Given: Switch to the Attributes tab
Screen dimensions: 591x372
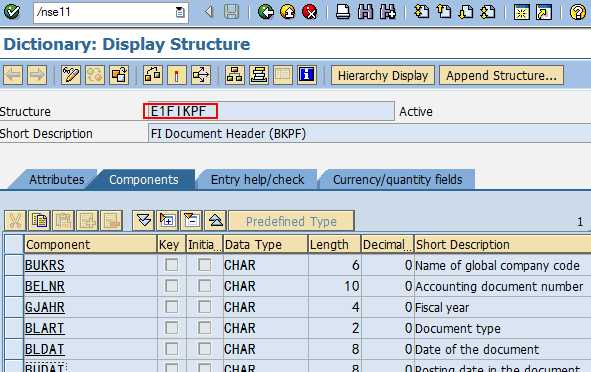Looking at the screenshot, I should [x=57, y=179].
